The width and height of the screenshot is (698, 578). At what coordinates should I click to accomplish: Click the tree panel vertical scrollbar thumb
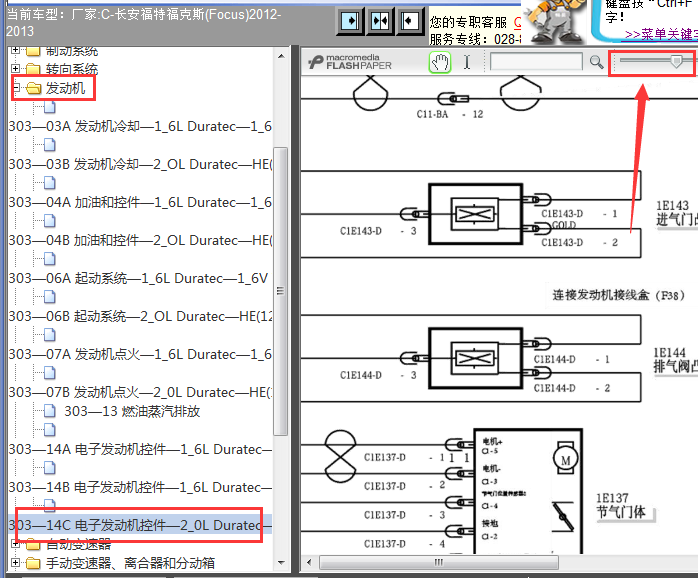tap(280, 291)
